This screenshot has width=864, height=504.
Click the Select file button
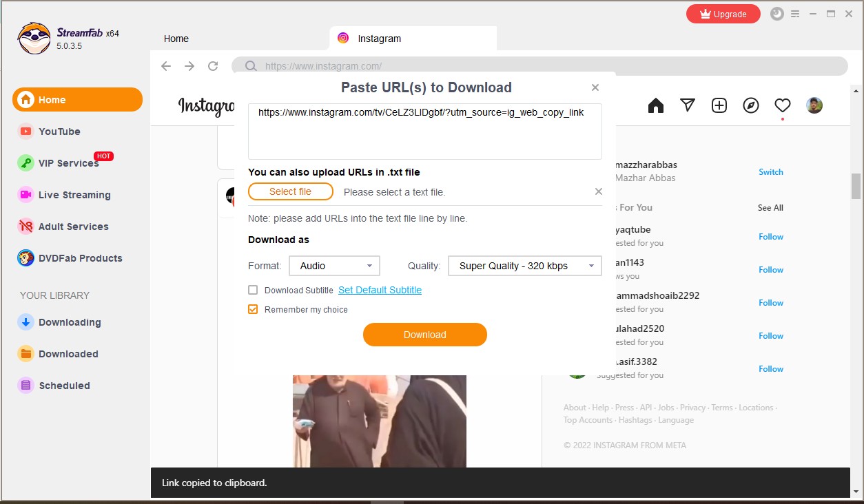pyautogui.click(x=291, y=191)
